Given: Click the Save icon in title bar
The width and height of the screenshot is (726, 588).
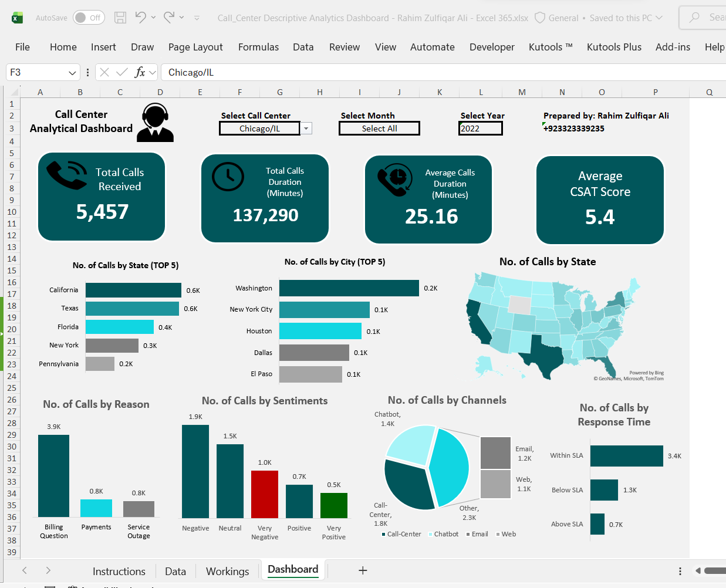Looking at the screenshot, I should [120, 18].
